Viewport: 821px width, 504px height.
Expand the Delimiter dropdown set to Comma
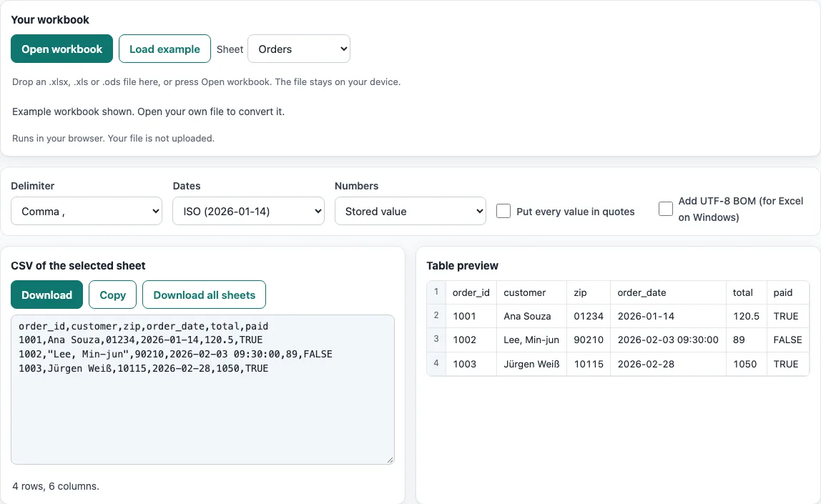(87, 211)
